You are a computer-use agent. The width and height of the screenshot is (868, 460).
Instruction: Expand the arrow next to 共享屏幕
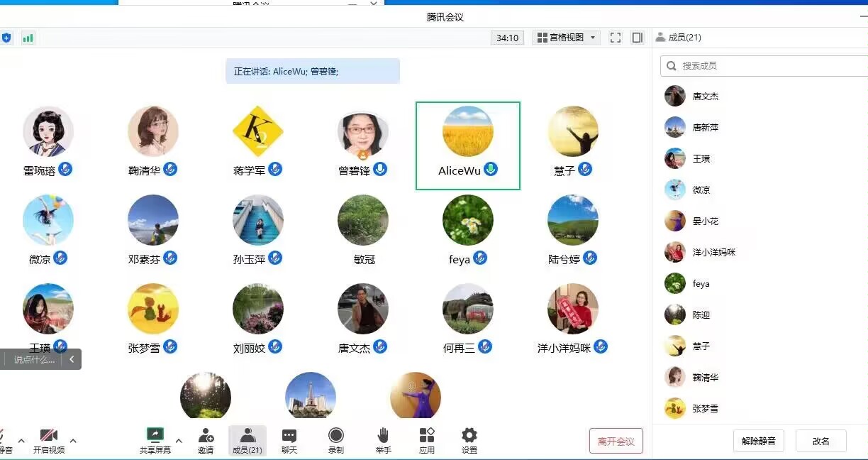(x=179, y=440)
